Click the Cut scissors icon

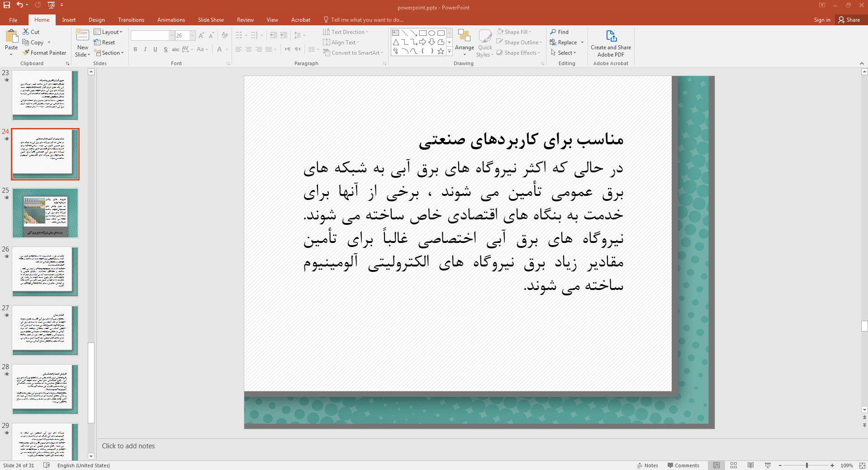pos(26,32)
